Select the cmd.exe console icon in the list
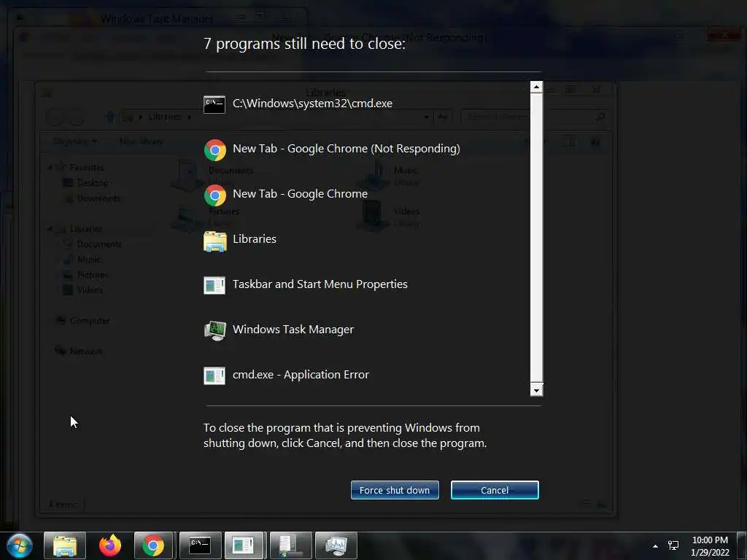This screenshot has width=747, height=560. [x=214, y=104]
